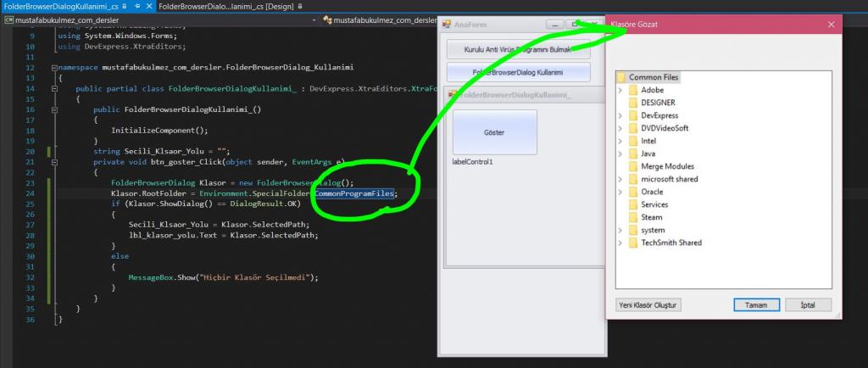868x368 pixels.
Task: Expand the system folder node
Action: click(x=620, y=230)
